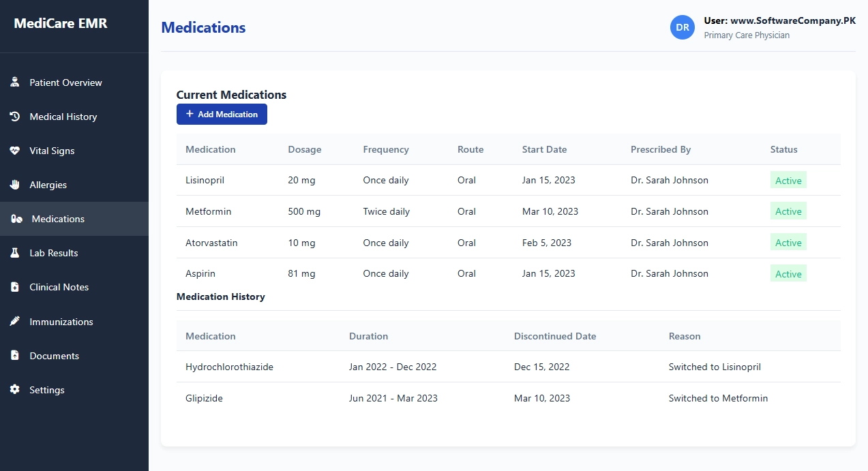Toggle the Active badge for Aspirin
The height and width of the screenshot is (471, 868).
click(788, 273)
